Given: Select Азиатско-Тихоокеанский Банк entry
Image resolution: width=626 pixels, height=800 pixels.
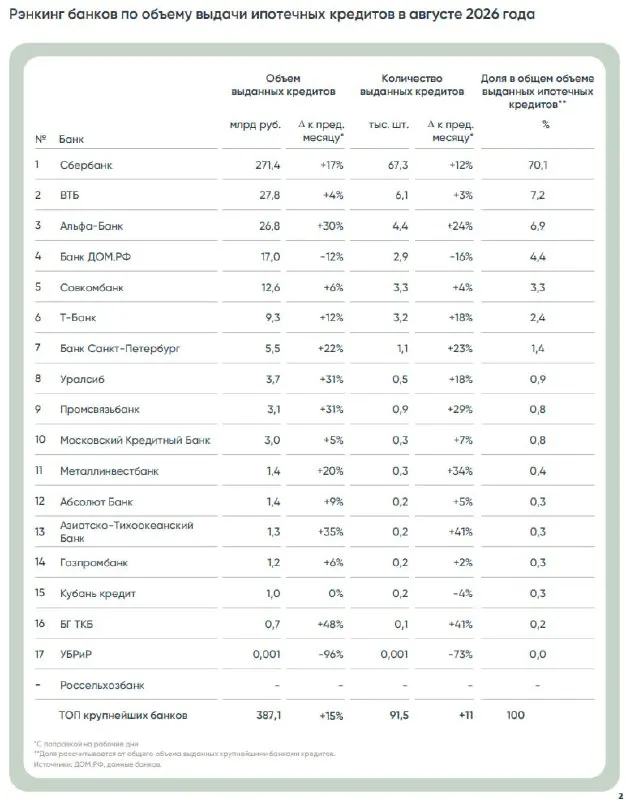Looking at the screenshot, I should tap(127, 532).
